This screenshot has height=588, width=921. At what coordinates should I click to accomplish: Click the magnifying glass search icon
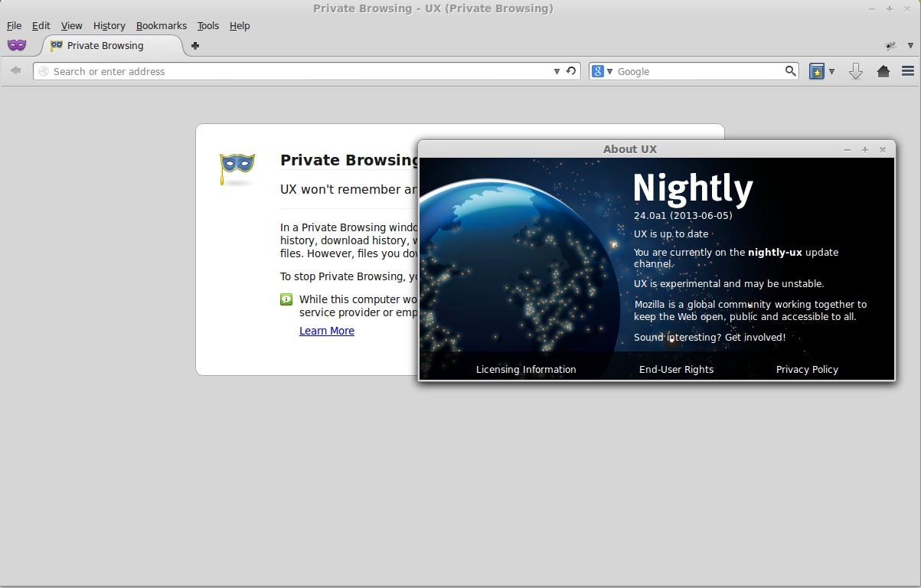tap(791, 71)
